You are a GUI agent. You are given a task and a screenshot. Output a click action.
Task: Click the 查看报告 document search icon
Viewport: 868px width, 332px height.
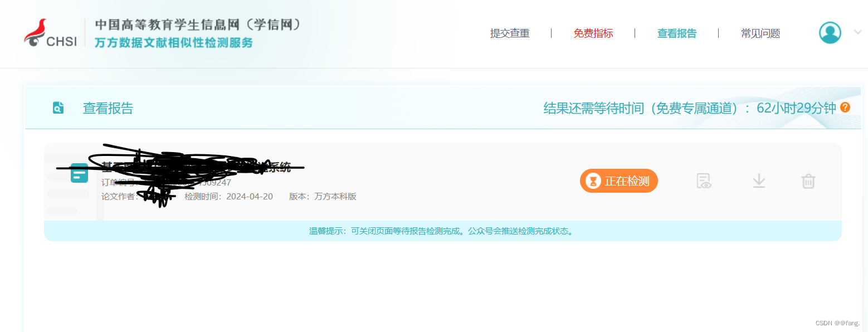point(58,108)
